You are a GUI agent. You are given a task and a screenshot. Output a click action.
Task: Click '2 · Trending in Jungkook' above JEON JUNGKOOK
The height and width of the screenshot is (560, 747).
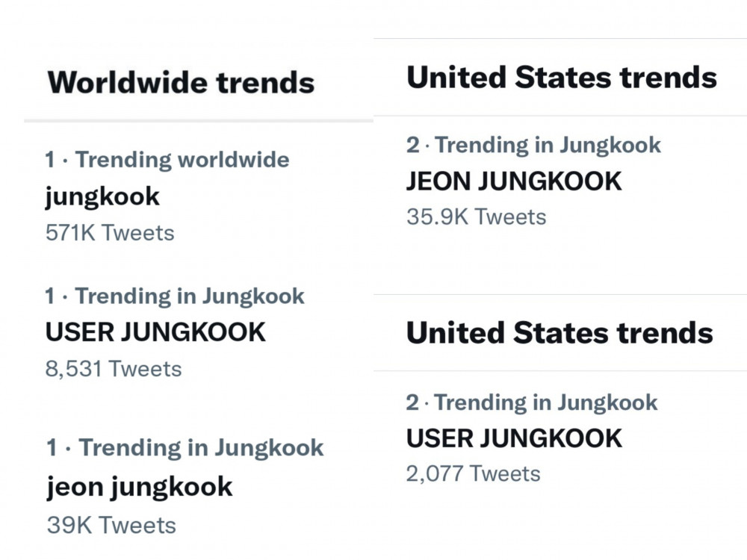[533, 145]
